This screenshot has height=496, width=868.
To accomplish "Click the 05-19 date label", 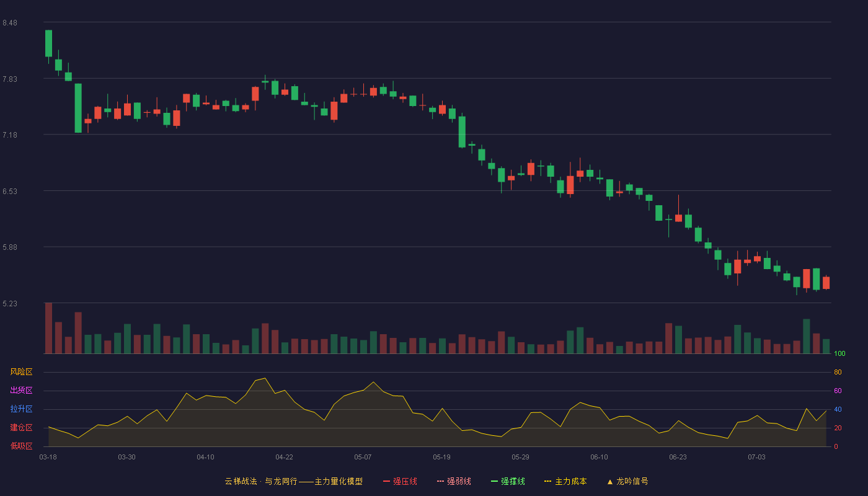I will 441,457.
